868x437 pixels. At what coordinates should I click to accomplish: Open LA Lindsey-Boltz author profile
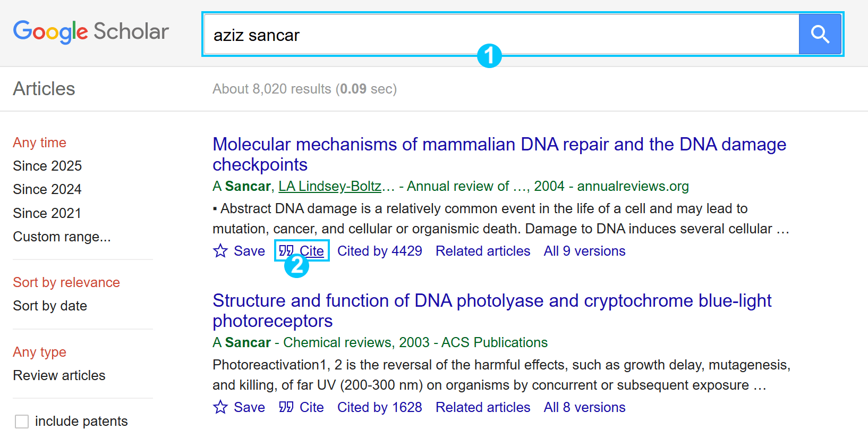(330, 186)
